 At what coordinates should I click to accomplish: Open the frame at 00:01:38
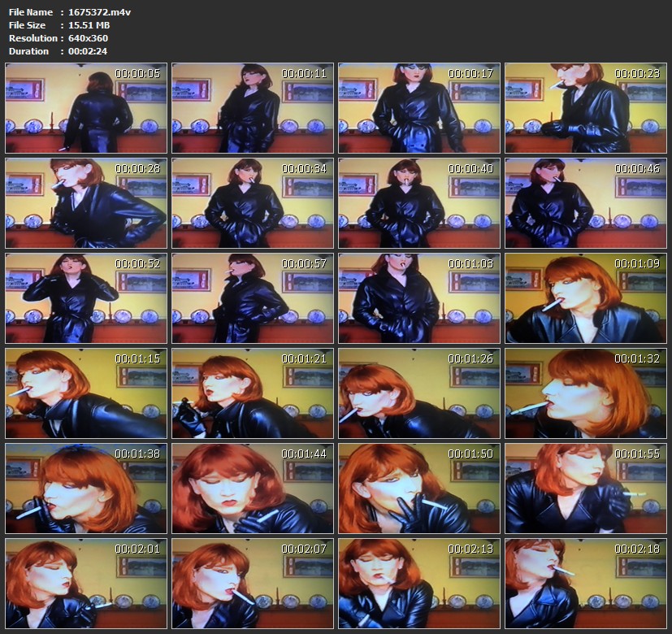click(86, 488)
